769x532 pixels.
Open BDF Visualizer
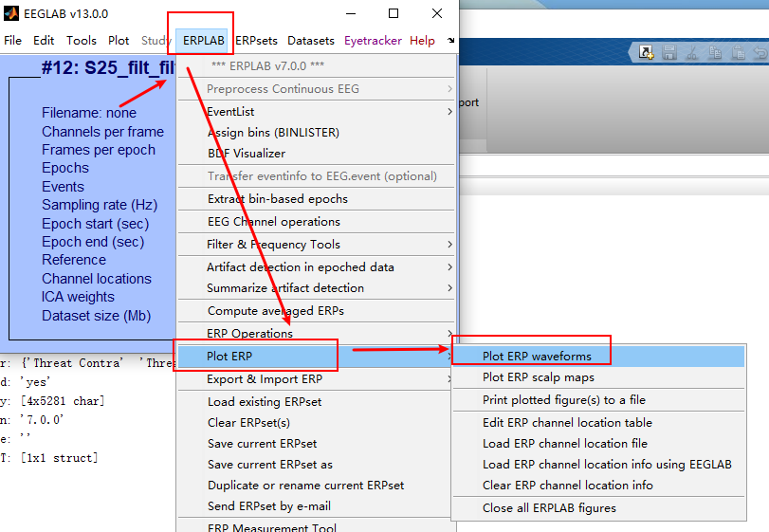pyautogui.click(x=317, y=154)
